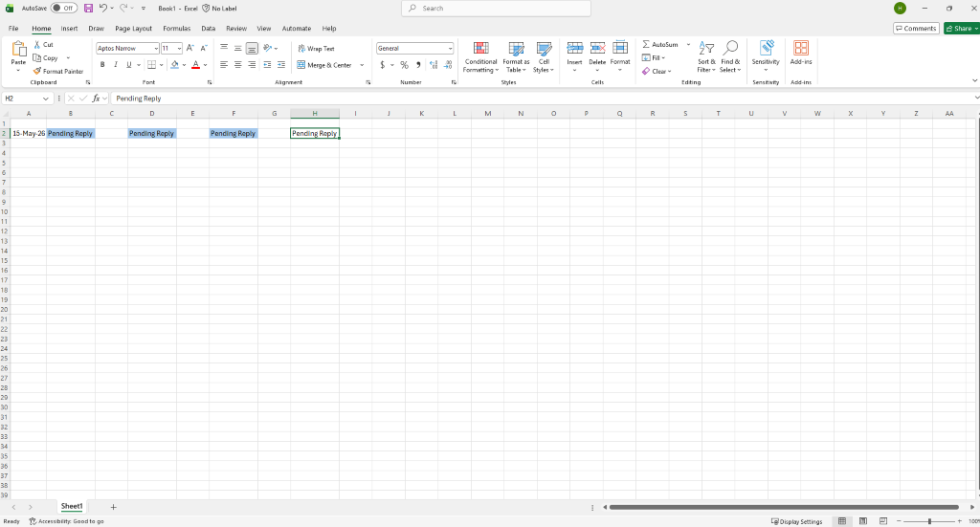Click the formula bar showing Pending Reply
Screen dimensions: 980x527
543,99
